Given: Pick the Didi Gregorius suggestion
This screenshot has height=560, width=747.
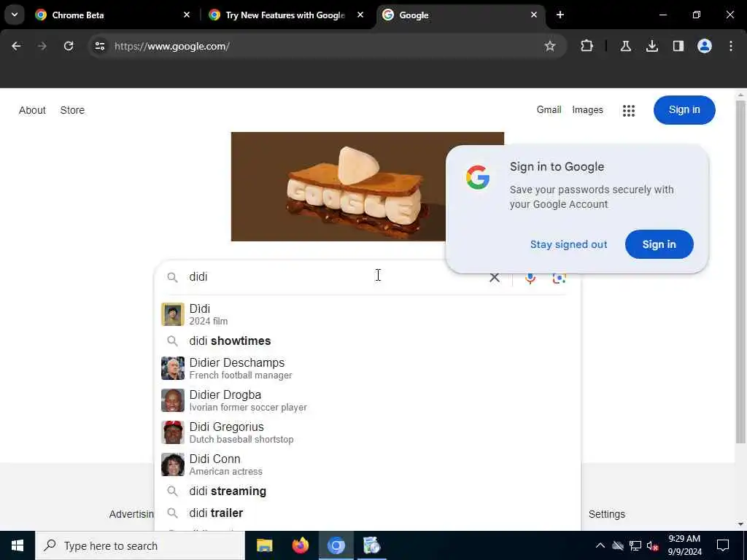Looking at the screenshot, I should pos(368,432).
